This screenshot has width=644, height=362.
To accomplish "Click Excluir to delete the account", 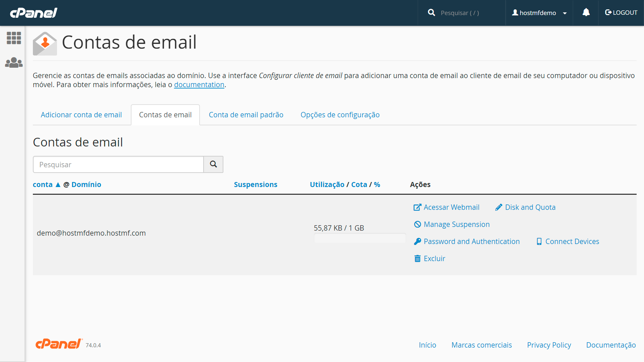I will (430, 258).
